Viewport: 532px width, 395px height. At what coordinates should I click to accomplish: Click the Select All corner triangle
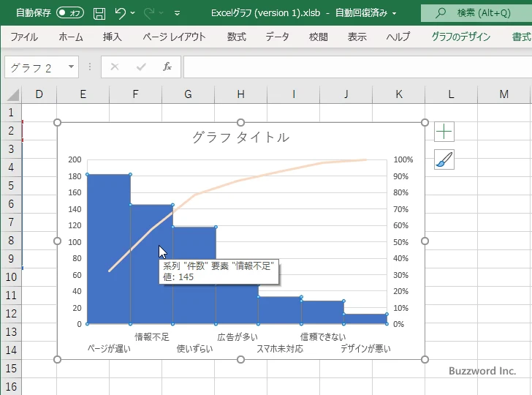point(13,95)
